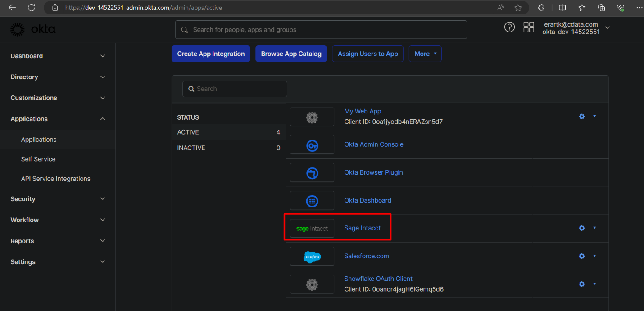Expand actions arrow for Salesforce.com

(x=594, y=256)
